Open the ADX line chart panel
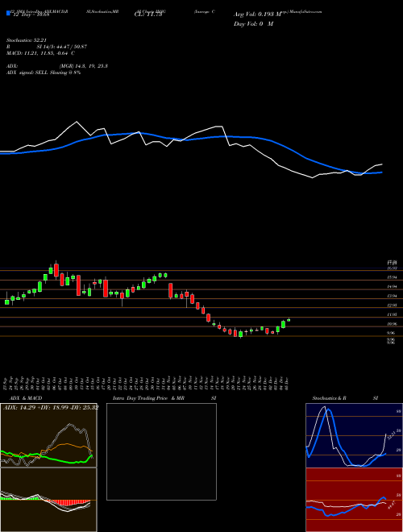Image resolution: width=403 pixels, height=532 pixels. pos(48,435)
